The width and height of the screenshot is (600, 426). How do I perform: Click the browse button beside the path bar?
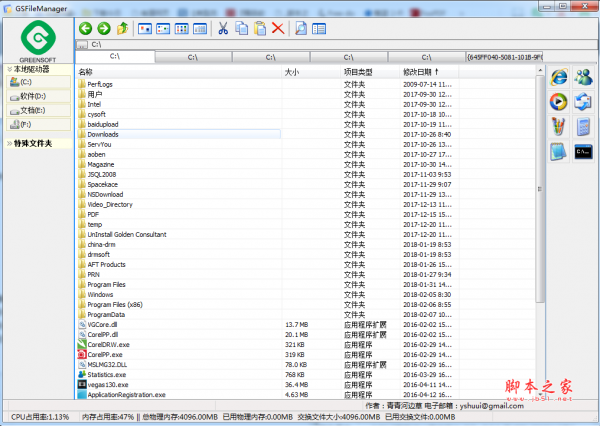click(81, 45)
